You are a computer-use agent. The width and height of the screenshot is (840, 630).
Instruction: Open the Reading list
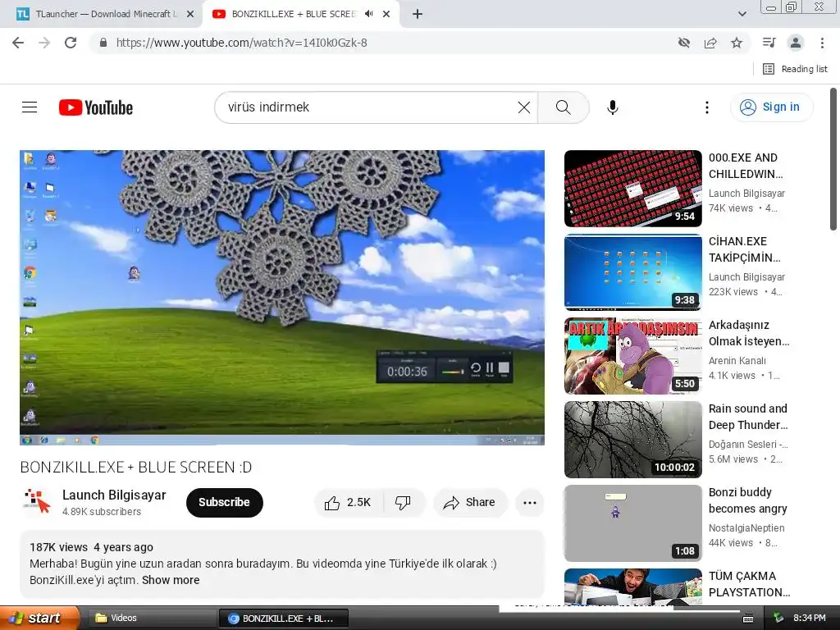click(795, 69)
